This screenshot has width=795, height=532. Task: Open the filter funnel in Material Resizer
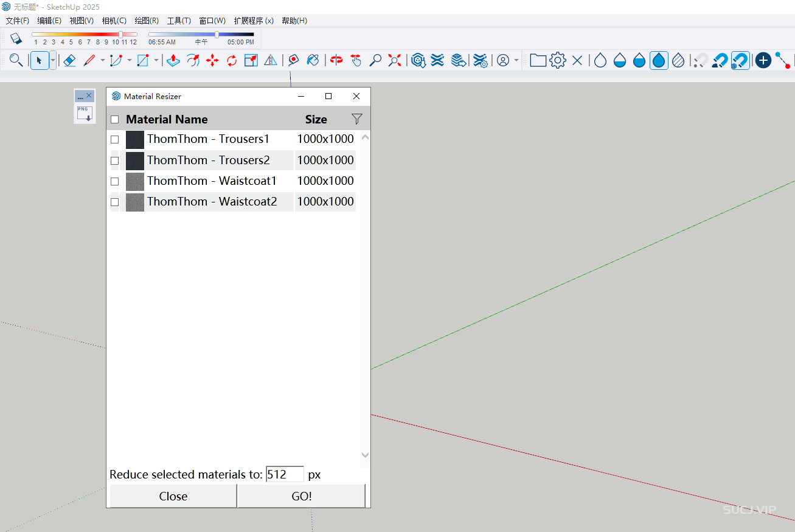tap(357, 119)
